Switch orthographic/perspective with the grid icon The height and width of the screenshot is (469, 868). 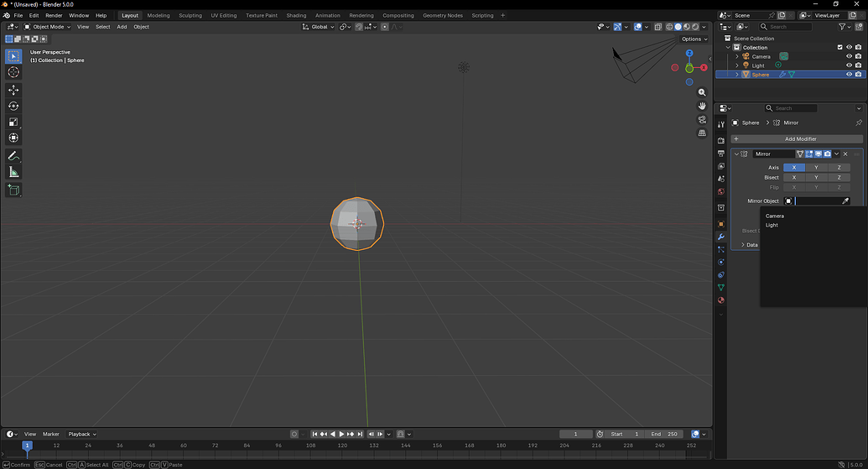[702, 133]
